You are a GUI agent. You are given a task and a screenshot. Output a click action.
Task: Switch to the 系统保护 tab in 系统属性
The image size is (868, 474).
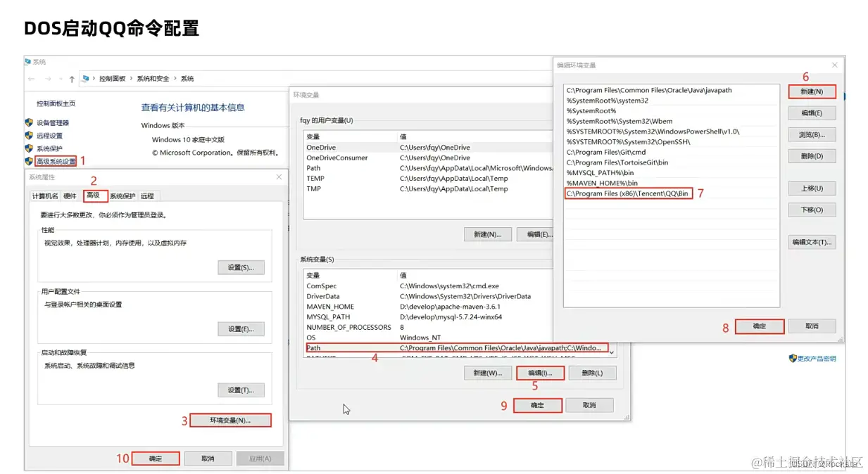coord(122,196)
